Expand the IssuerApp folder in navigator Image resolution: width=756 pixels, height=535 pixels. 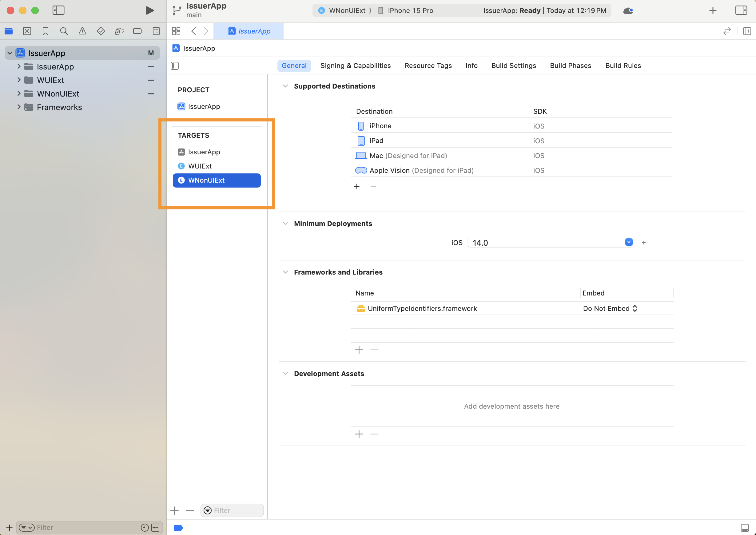(x=19, y=66)
